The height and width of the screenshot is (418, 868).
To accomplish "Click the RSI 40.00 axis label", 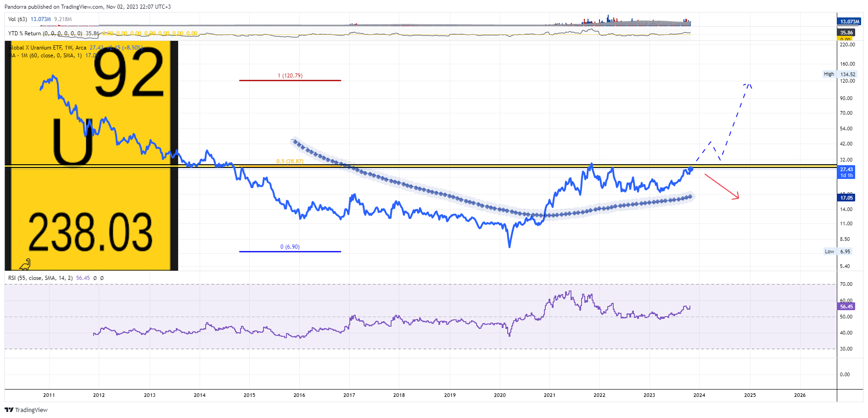I will 846,333.
